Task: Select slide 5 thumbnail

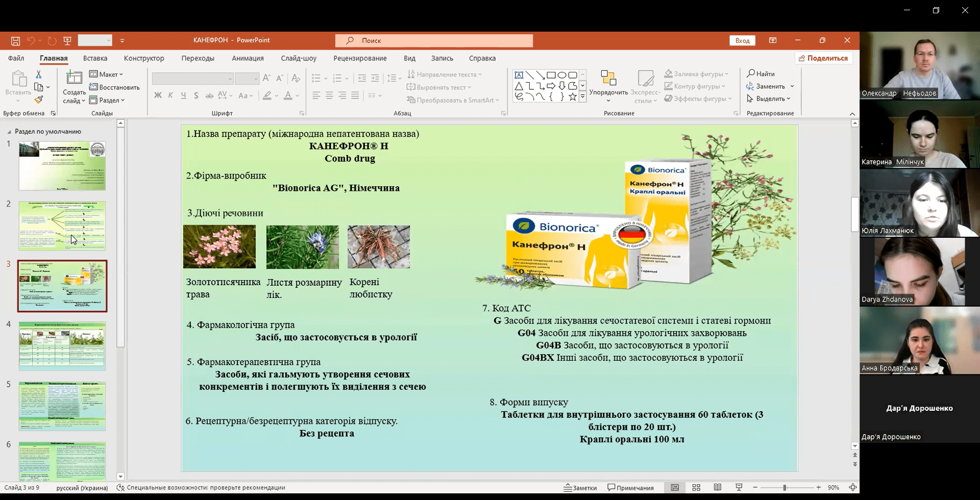Action: click(x=62, y=406)
